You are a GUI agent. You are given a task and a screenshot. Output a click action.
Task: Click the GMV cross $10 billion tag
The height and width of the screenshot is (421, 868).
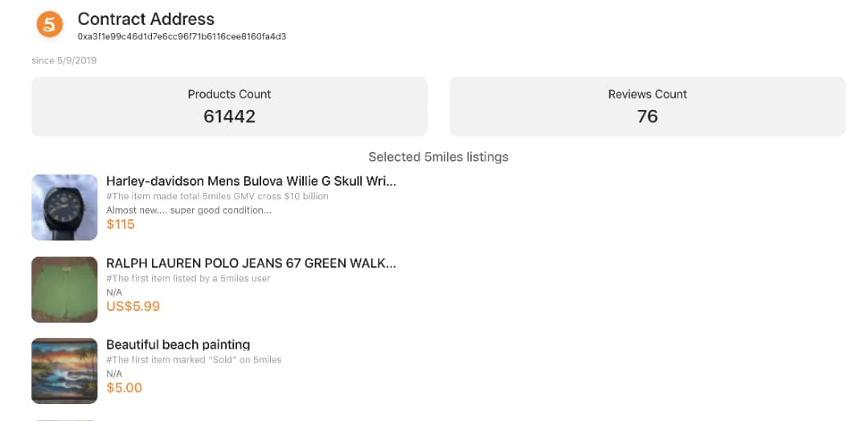[217, 196]
